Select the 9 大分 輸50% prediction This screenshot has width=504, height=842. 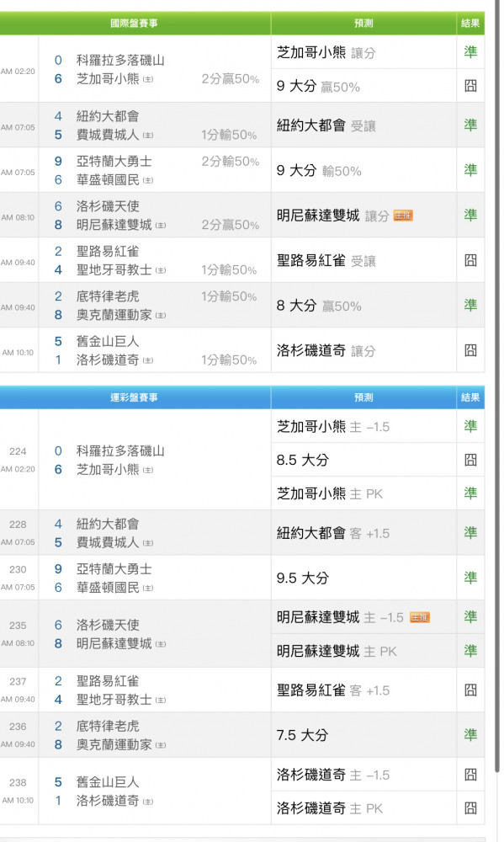(319, 171)
